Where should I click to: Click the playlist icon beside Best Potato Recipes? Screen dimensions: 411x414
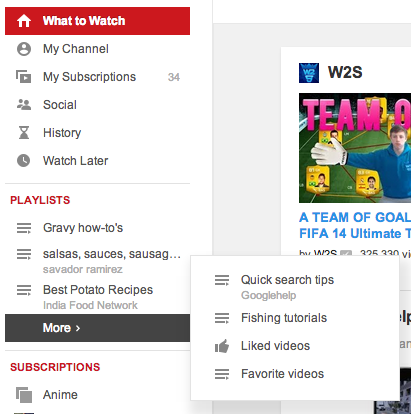click(x=24, y=290)
